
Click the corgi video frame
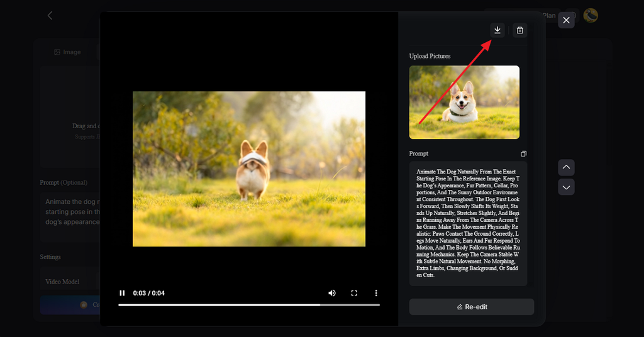click(249, 168)
